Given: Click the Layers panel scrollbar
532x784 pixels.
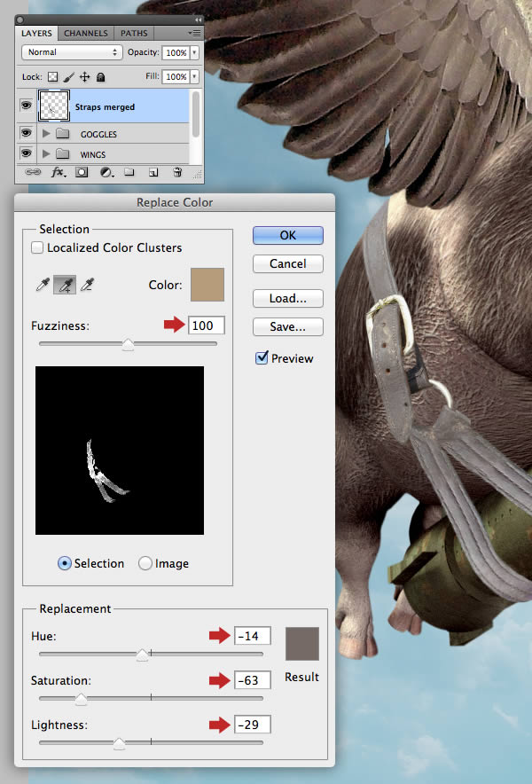Looking at the screenshot, I should (x=195, y=114).
